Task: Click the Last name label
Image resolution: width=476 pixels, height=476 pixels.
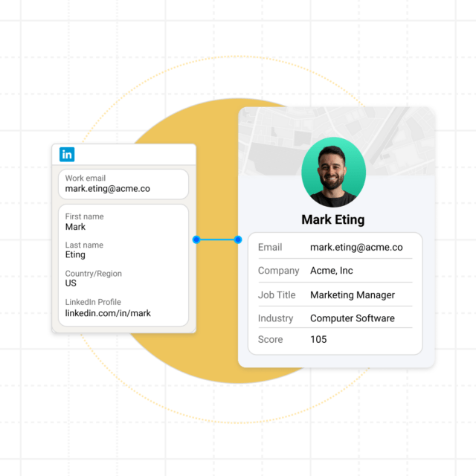Action: (x=84, y=245)
